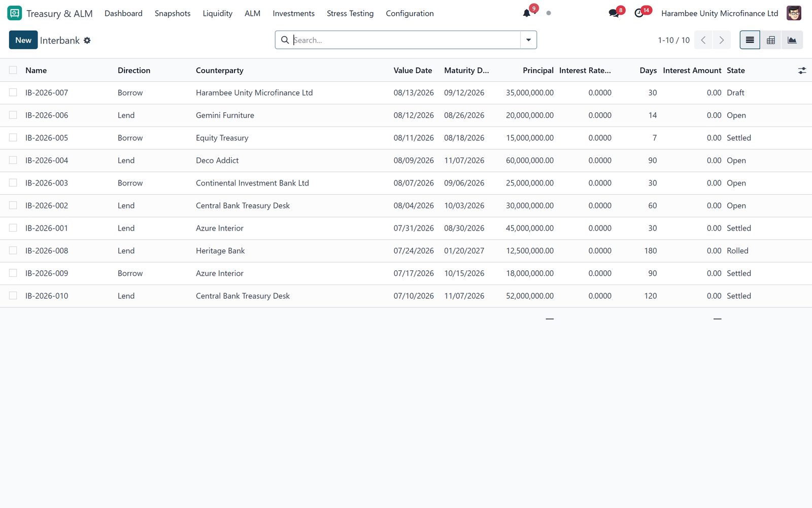812x508 pixels.
Task: Expand the search filter dropdown arrow
Action: (x=528, y=40)
